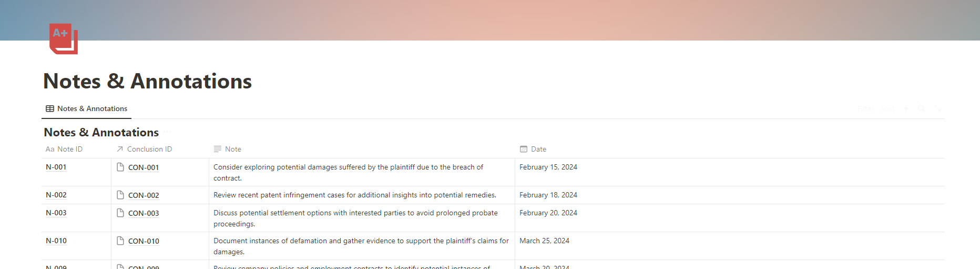The width and height of the screenshot is (980, 269).
Task: Select the Notes & Annotations view tab
Action: (87, 108)
